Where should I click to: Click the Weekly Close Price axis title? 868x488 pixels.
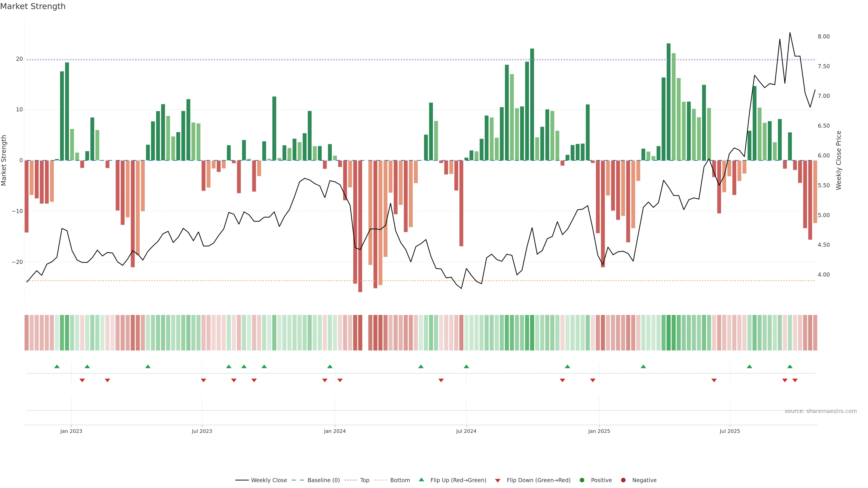click(x=839, y=160)
